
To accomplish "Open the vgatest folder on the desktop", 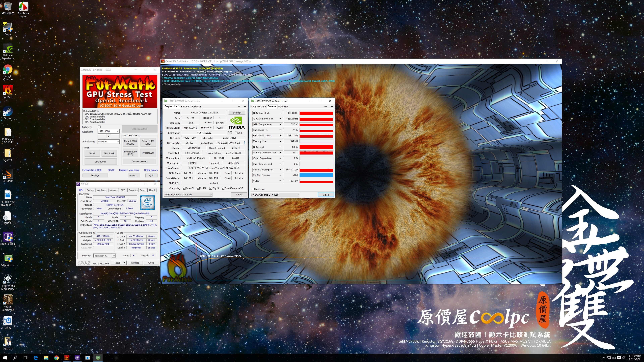I will (8, 155).
